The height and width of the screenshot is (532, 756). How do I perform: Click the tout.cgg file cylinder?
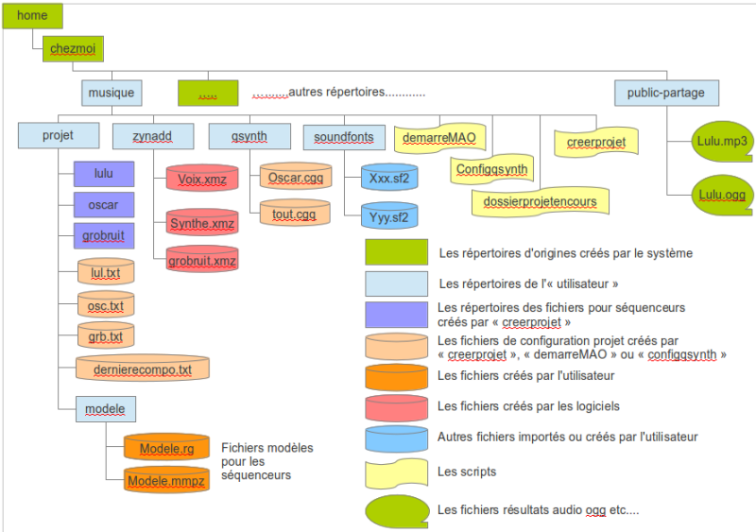click(x=295, y=213)
